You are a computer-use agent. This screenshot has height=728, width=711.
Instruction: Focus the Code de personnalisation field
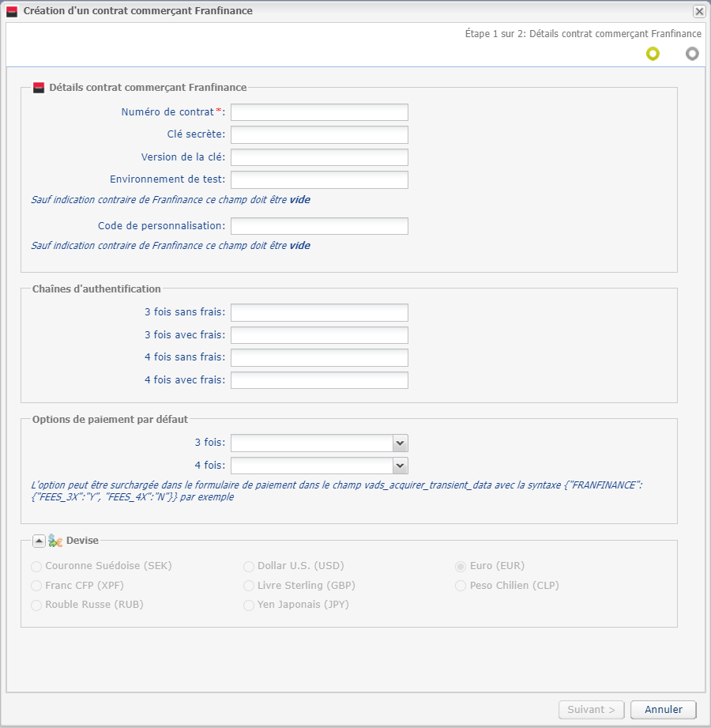(x=319, y=226)
